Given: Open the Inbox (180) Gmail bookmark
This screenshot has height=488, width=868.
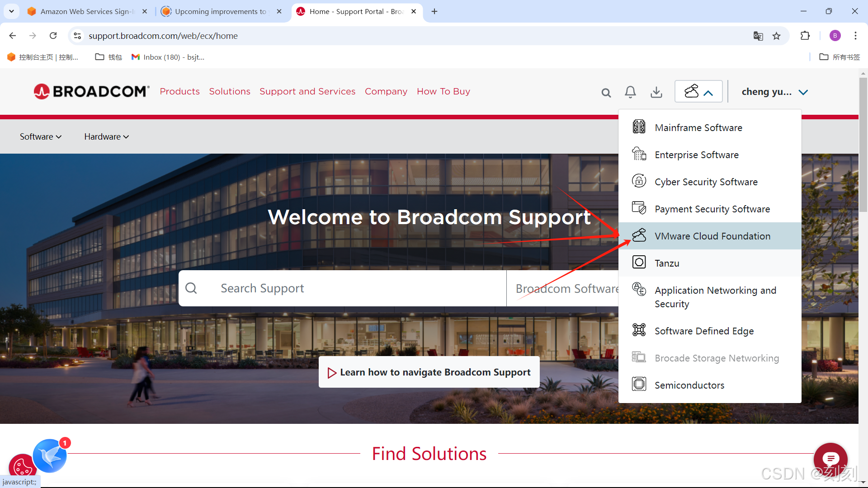Looking at the screenshot, I should pos(168,57).
